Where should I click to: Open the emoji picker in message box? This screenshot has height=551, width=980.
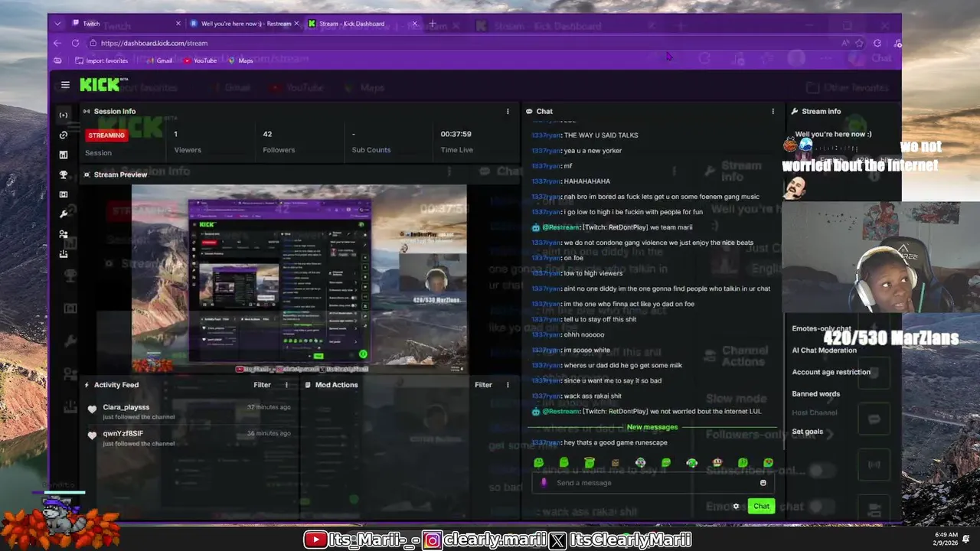763,483
